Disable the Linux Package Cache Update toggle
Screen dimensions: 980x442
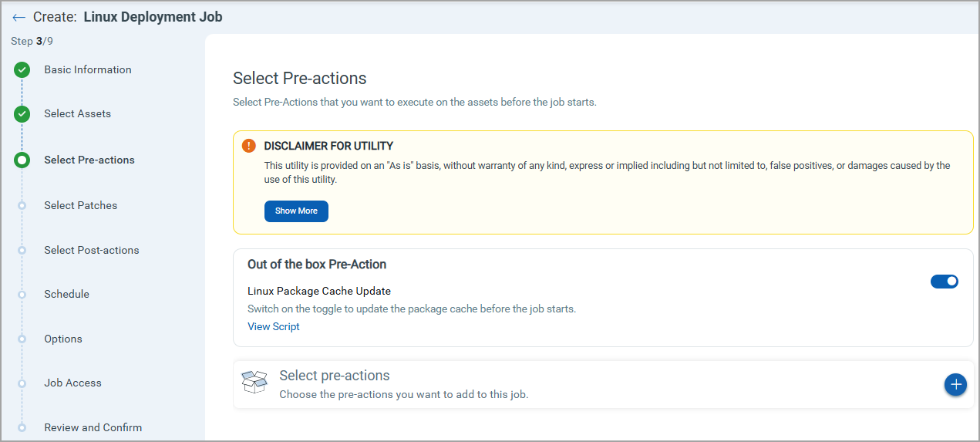click(944, 282)
